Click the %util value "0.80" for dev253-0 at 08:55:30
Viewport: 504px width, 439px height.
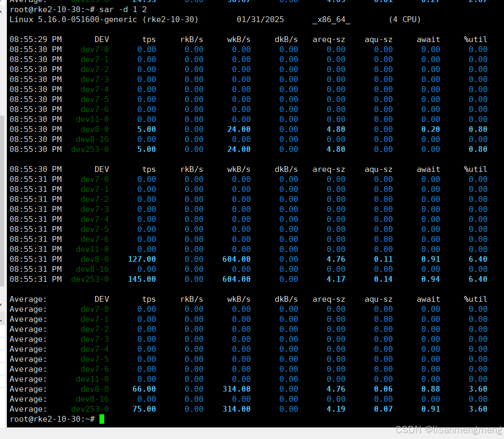(x=478, y=149)
